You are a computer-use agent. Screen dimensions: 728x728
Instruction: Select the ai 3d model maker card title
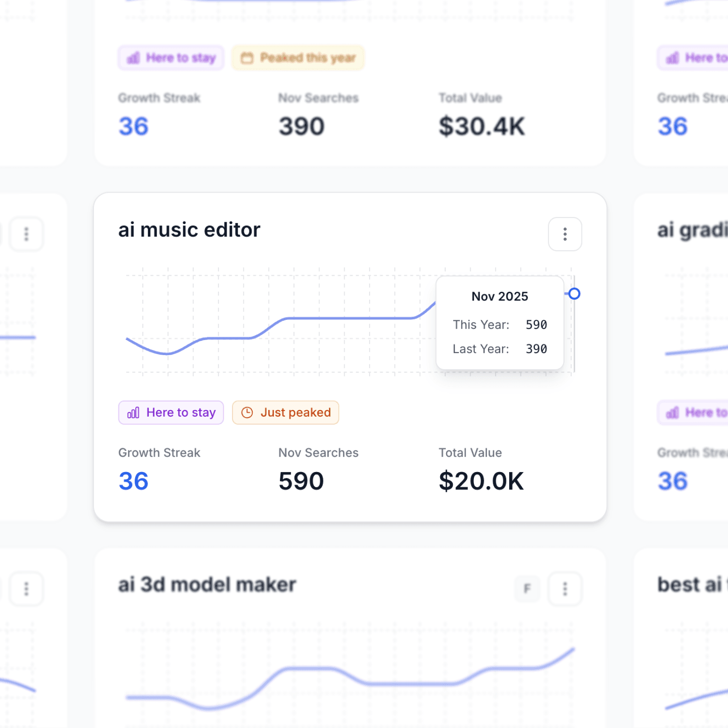point(207,584)
